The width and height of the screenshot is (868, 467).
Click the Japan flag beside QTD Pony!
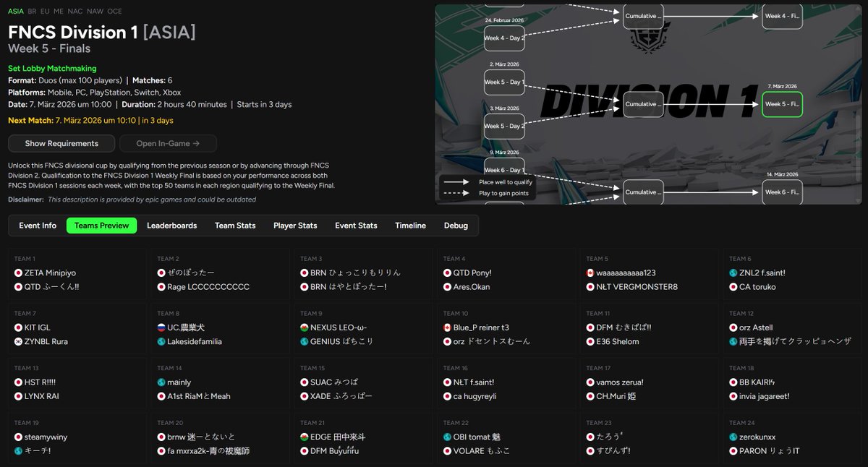pos(448,273)
